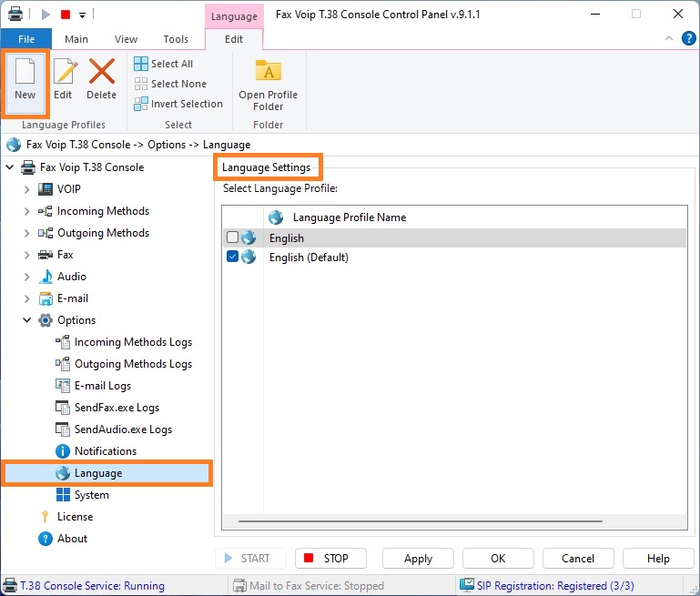Click the play icon in quick access toolbar
700x596 pixels.
click(46, 15)
